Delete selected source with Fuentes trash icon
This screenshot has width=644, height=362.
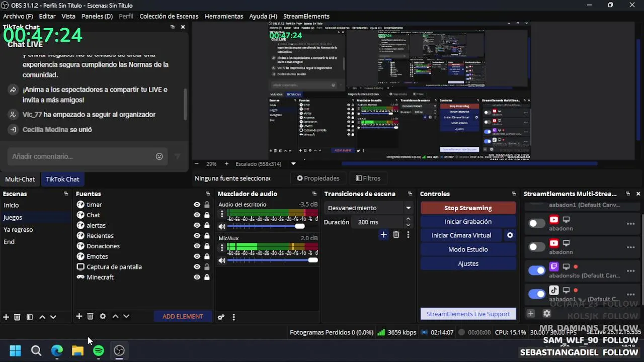tap(90, 316)
